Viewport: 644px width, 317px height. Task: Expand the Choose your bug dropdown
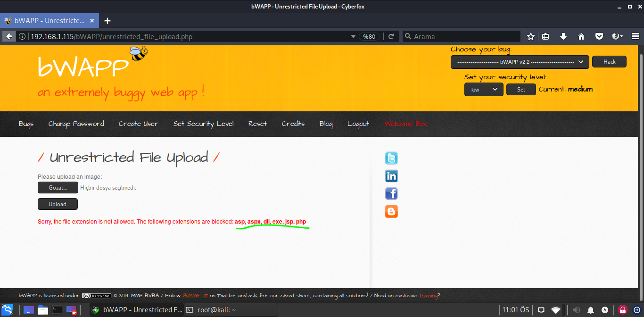point(520,62)
